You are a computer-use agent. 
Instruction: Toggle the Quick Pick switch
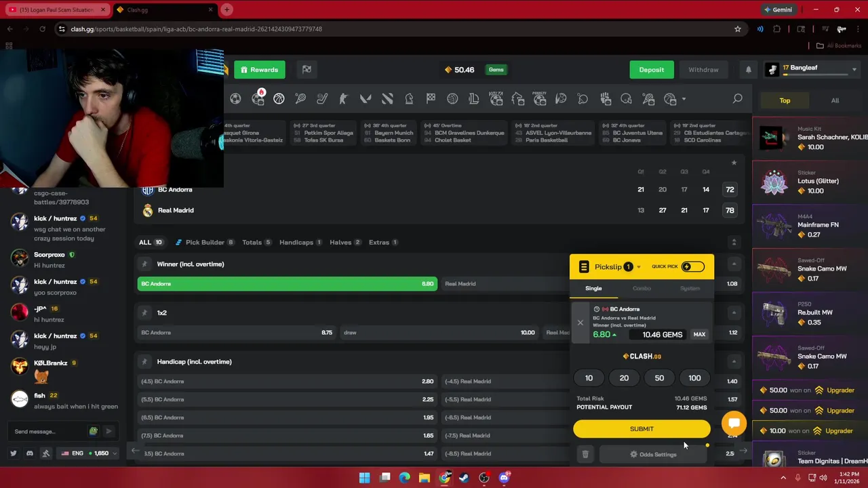click(692, 266)
